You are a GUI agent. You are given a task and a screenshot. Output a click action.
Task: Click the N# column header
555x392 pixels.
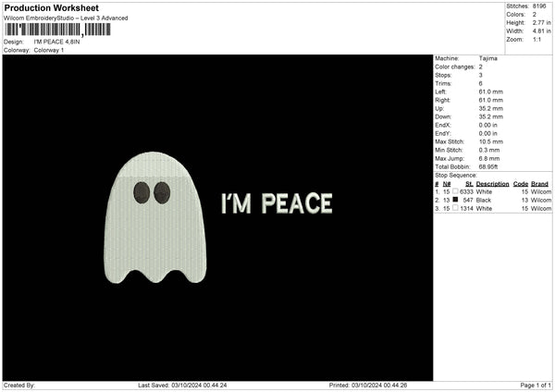447,184
